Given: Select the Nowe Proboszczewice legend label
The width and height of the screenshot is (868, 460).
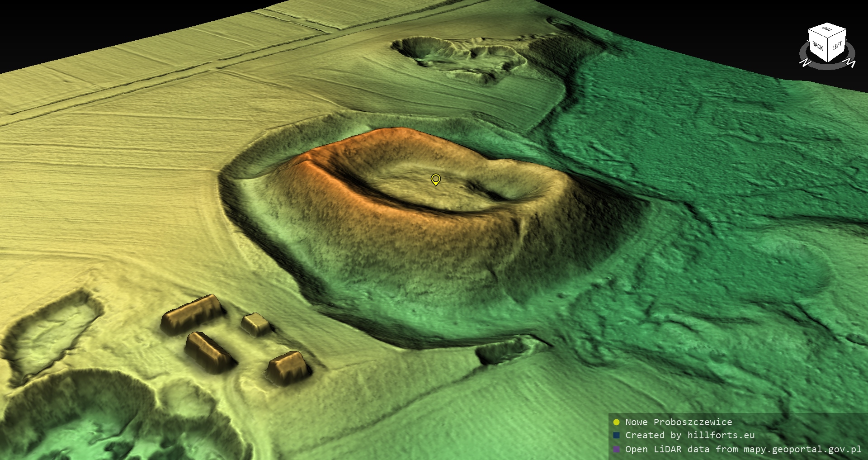Looking at the screenshot, I should click(x=678, y=422).
